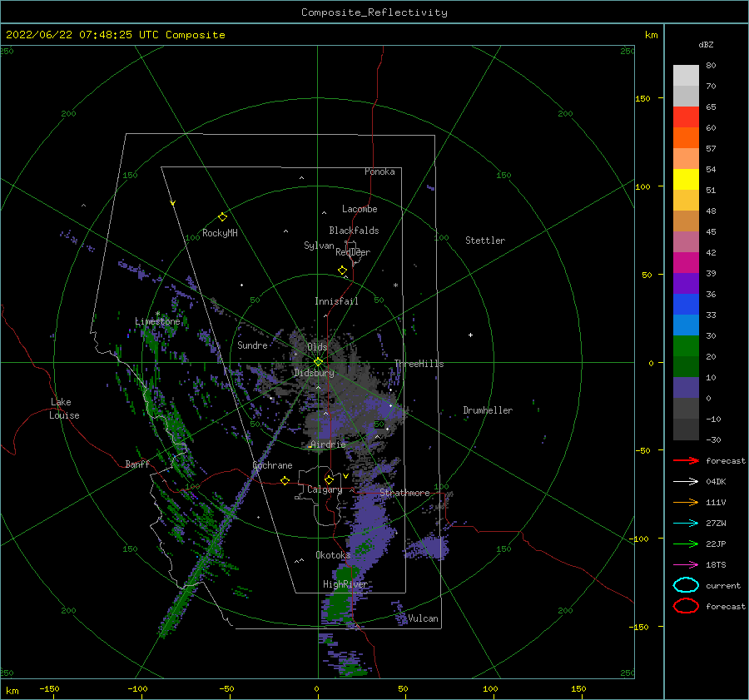Click the Airdrie label
The width and height of the screenshot is (749, 700).
click(x=328, y=444)
